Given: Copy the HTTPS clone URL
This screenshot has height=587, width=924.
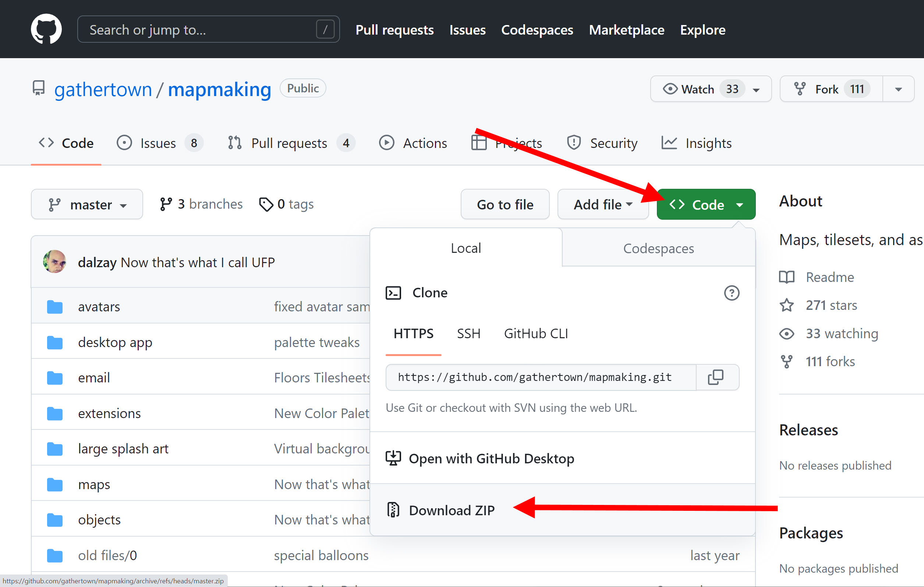Looking at the screenshot, I should 716,377.
